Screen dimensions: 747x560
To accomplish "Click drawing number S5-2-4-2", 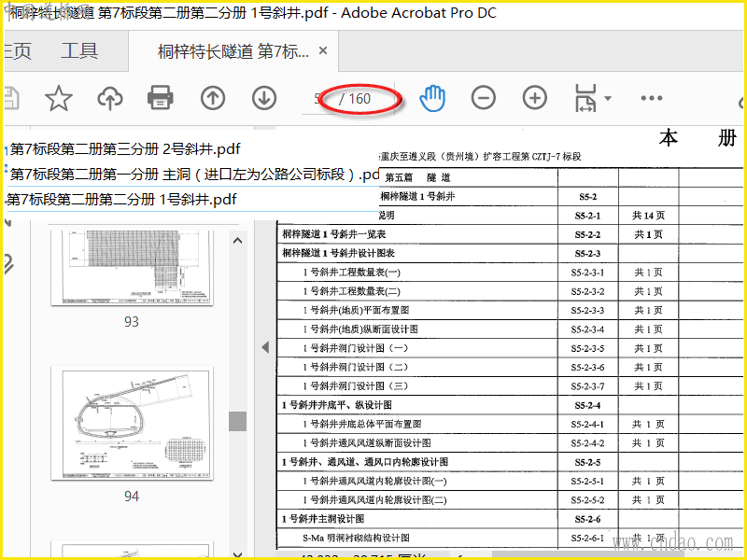I will pos(587,442).
